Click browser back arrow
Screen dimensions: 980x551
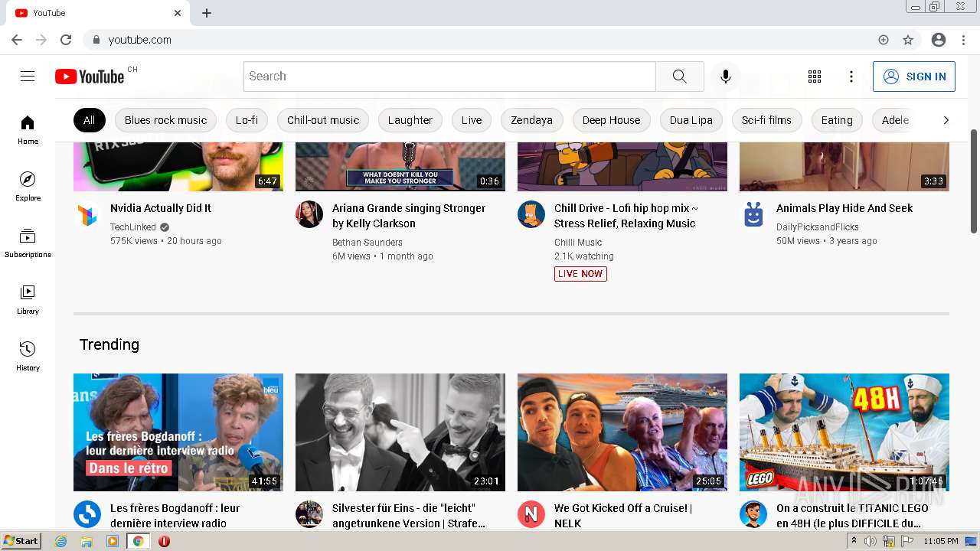(x=17, y=40)
